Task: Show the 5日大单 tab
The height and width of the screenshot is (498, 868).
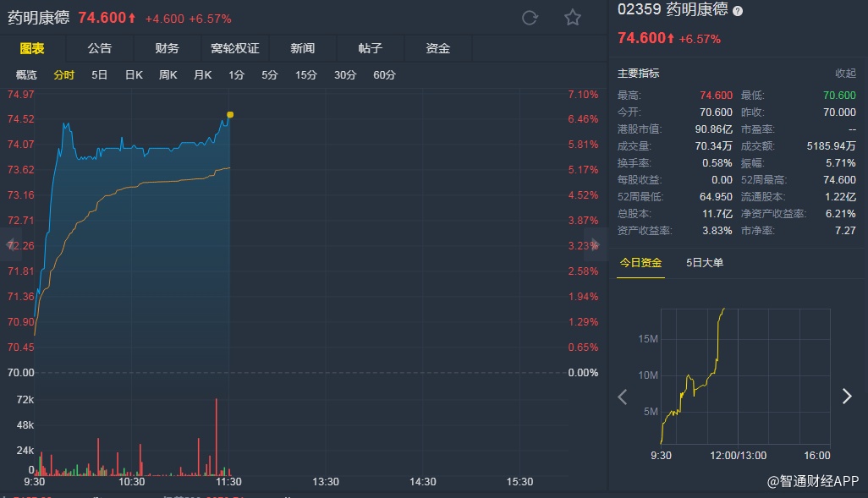Action: click(x=705, y=263)
